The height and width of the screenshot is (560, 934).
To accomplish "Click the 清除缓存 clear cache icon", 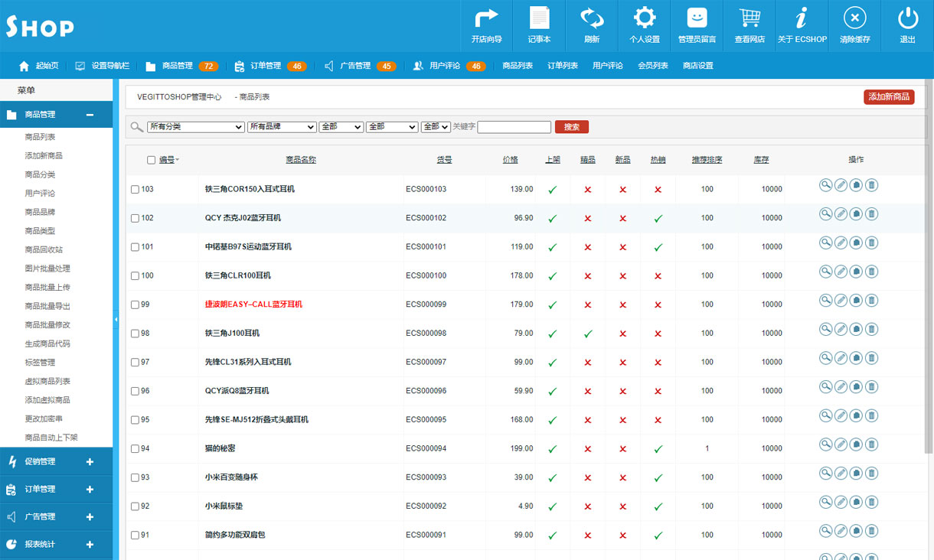I will click(x=854, y=19).
